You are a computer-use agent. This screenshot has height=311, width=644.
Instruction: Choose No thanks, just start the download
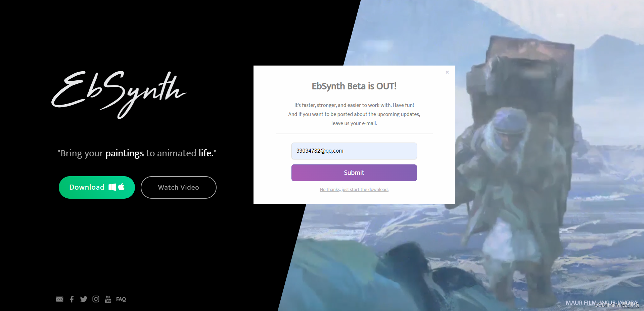354,190
